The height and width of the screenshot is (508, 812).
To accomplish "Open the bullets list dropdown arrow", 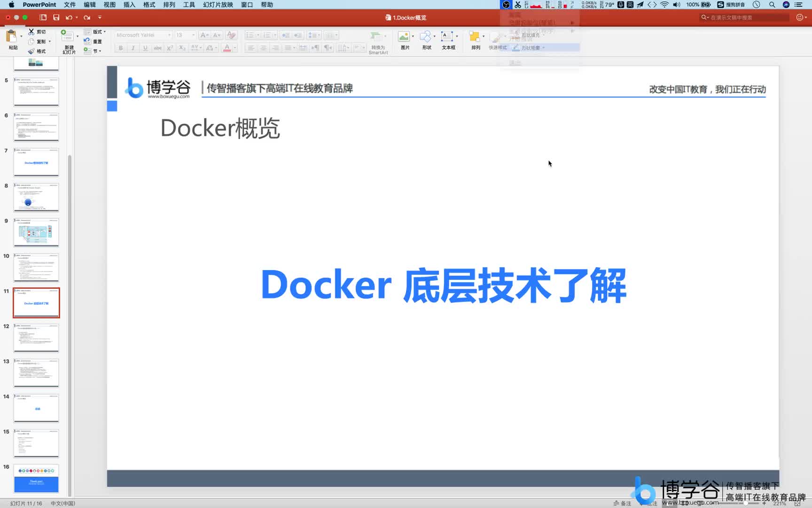I will [x=258, y=35].
